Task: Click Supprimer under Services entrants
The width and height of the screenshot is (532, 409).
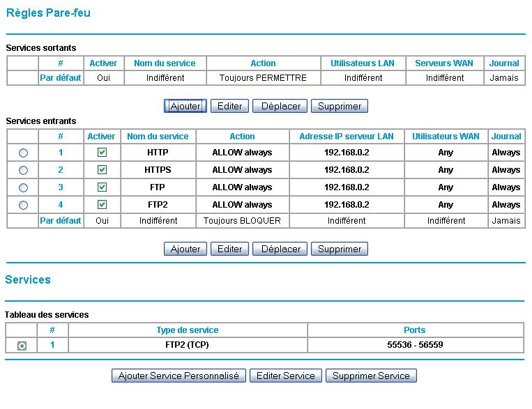Action: point(340,249)
